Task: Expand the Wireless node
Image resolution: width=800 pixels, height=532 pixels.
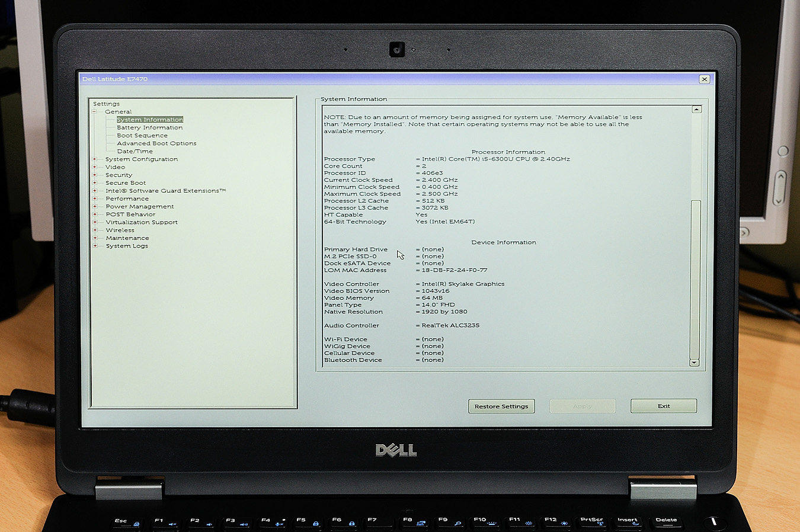Action: click(x=95, y=230)
